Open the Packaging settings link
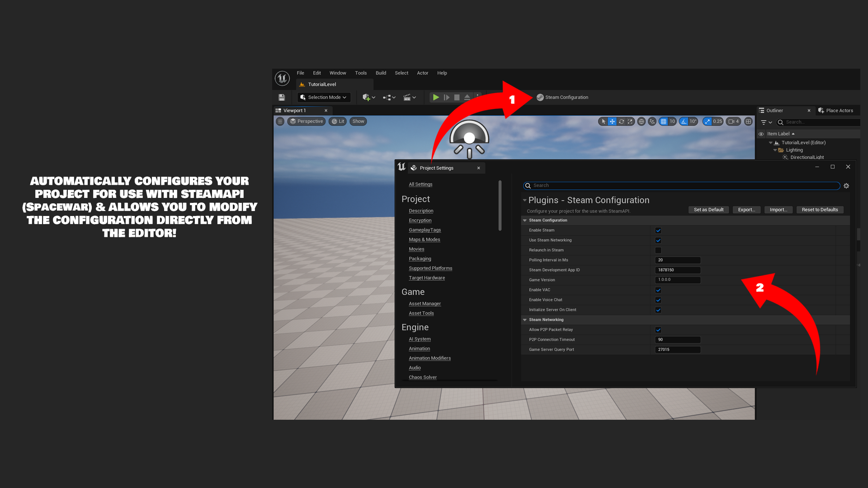Image resolution: width=868 pixels, height=488 pixels. [x=420, y=259]
